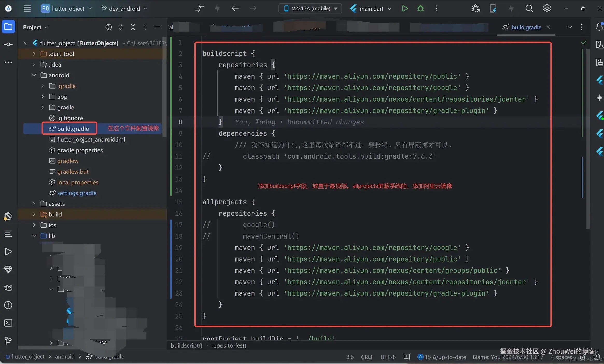
Task: Open IDE settings gear icon
Action: tap(547, 9)
